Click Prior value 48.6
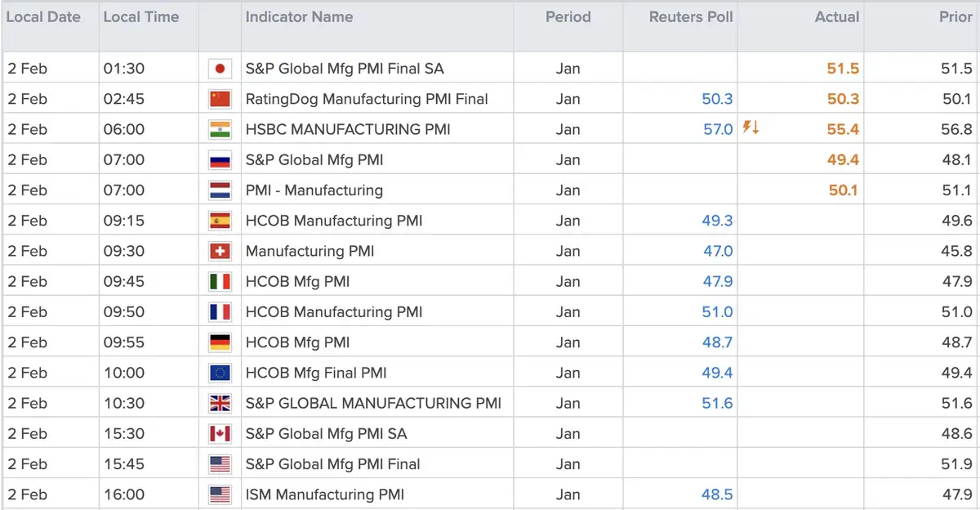 (956, 433)
